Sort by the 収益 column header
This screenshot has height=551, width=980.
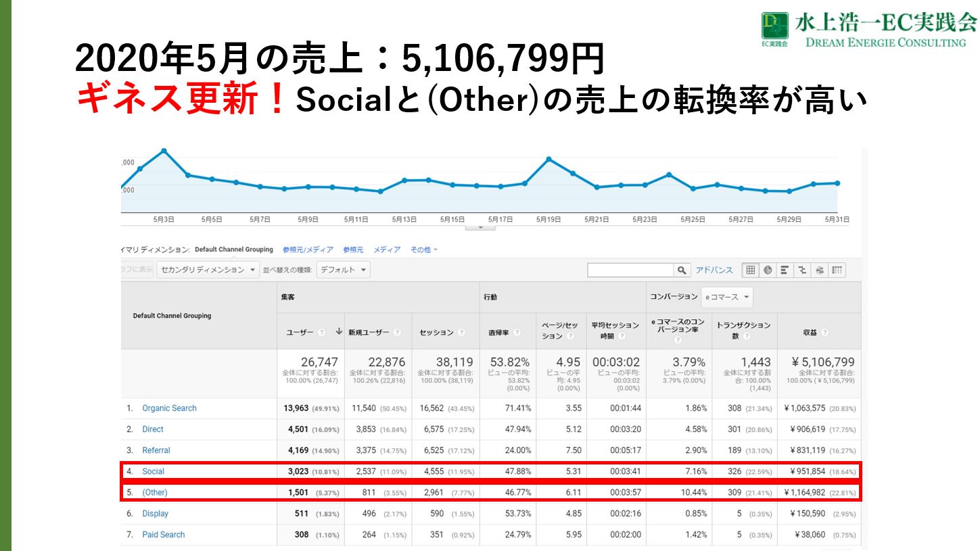(810, 333)
